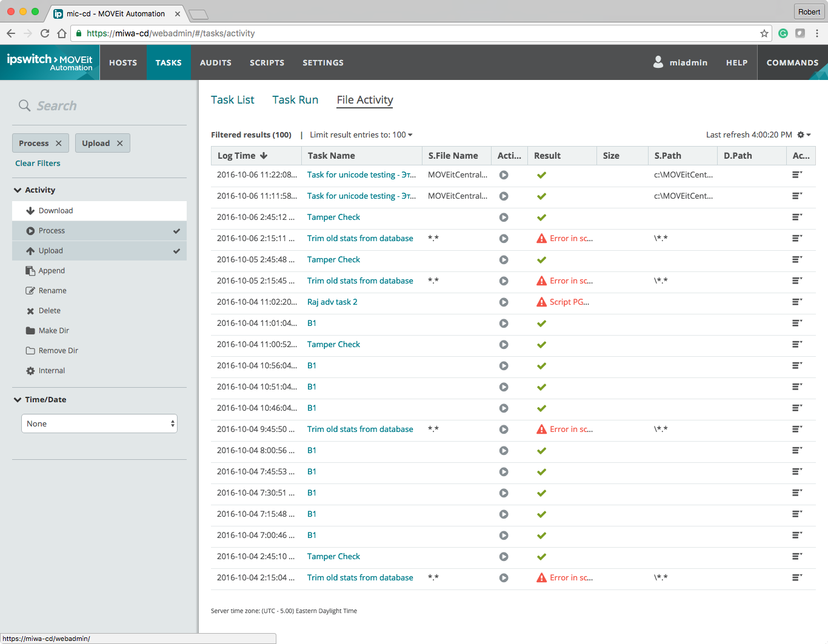
Task: Collapse the Time/Date filter section
Action: 40,400
